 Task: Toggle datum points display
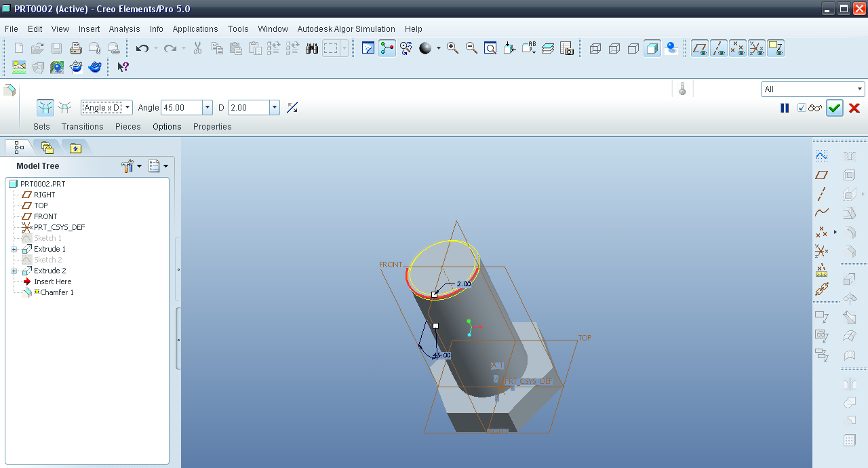[x=738, y=48]
